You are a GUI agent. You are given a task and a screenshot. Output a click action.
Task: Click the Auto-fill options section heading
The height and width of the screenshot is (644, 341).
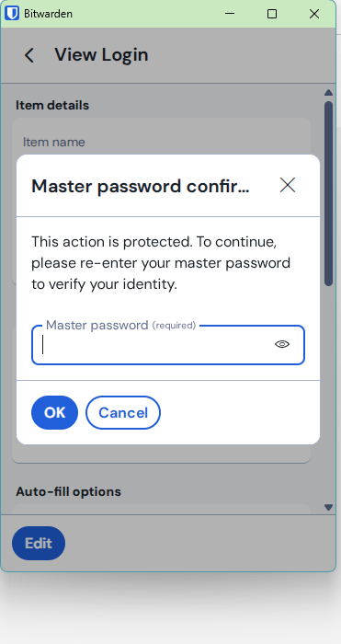pyautogui.click(x=68, y=491)
